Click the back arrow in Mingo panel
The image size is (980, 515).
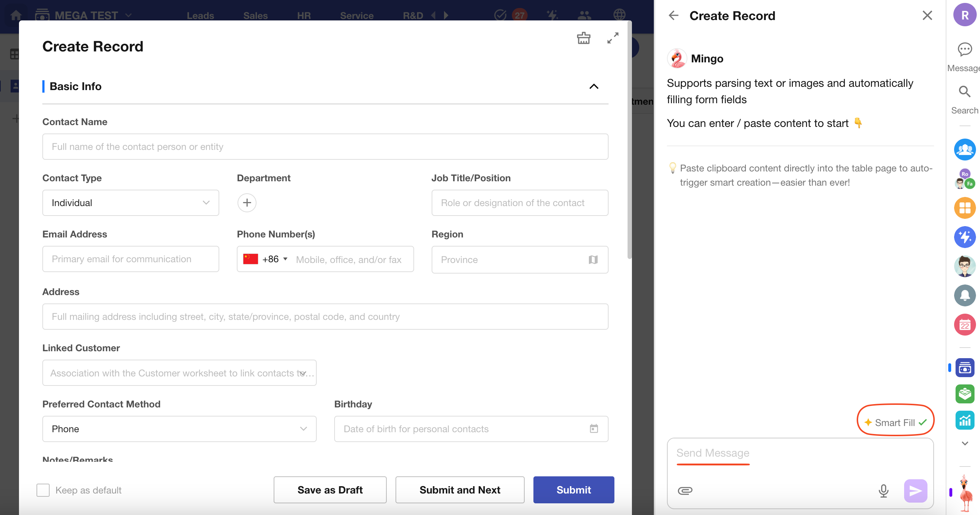pyautogui.click(x=674, y=16)
